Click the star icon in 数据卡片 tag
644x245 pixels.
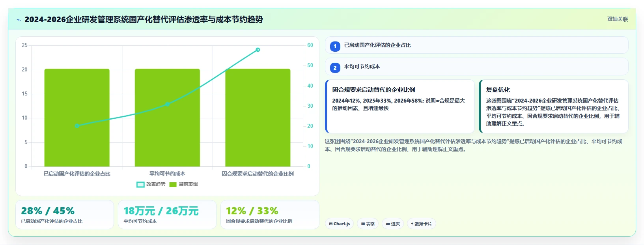[412, 224]
